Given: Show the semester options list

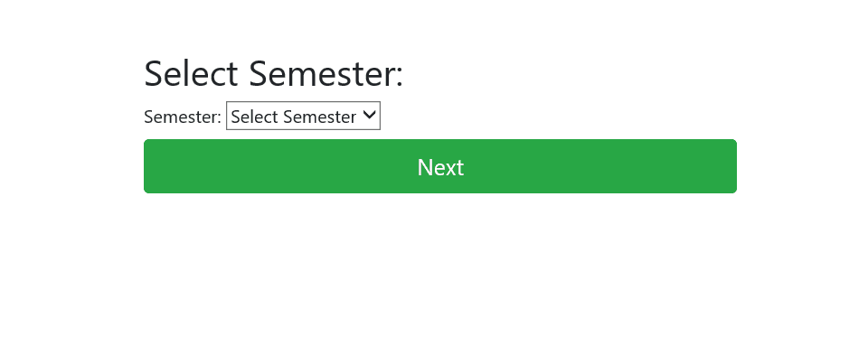Looking at the screenshot, I should (x=303, y=116).
